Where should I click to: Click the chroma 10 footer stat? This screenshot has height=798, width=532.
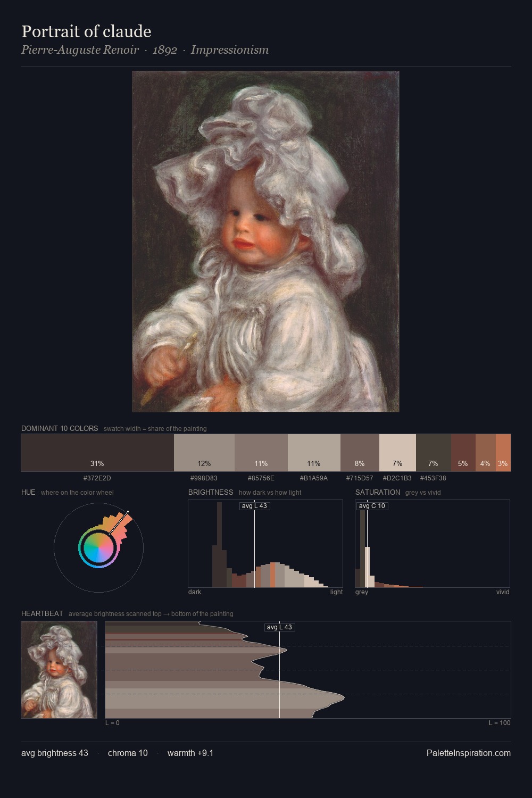click(128, 753)
